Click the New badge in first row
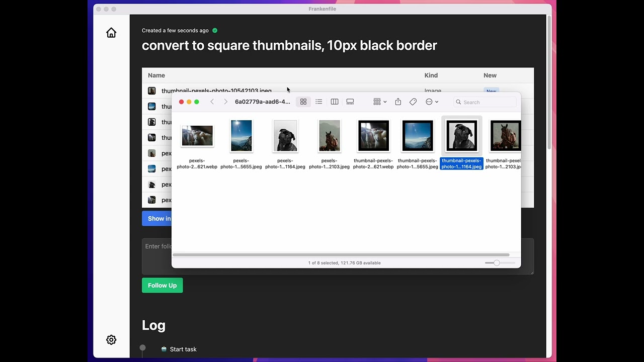 (492, 90)
